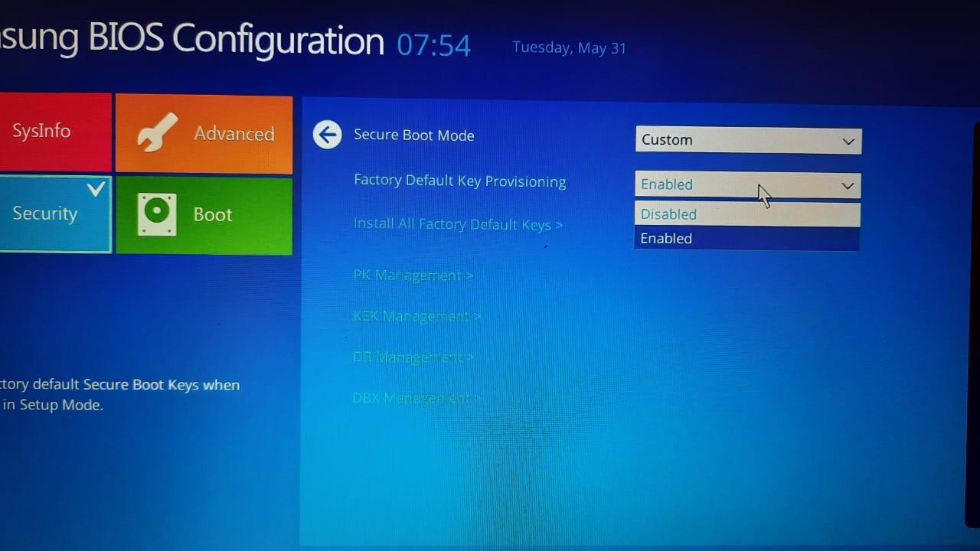980x551 pixels.
Task: Click the Tuesday, May 31 date
Action: [569, 47]
